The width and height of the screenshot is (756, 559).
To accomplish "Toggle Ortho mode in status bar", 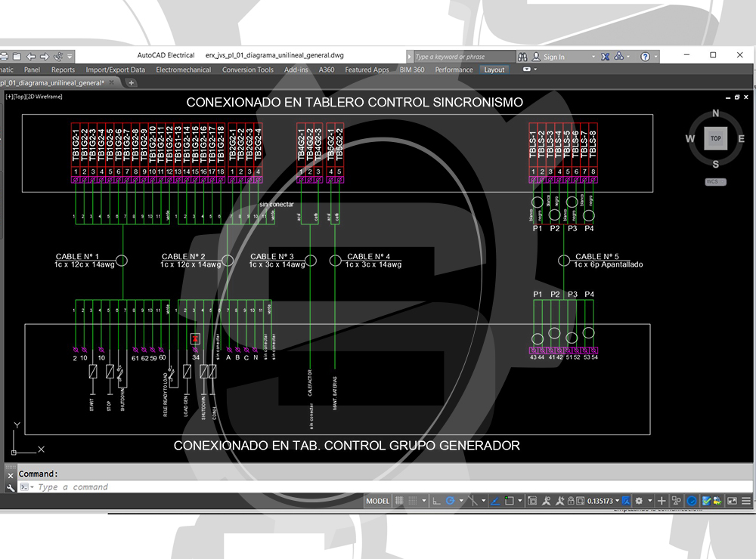I will point(437,501).
